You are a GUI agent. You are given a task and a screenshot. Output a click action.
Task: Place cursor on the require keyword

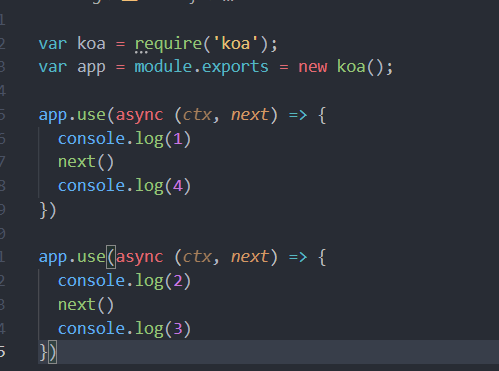coord(168,44)
